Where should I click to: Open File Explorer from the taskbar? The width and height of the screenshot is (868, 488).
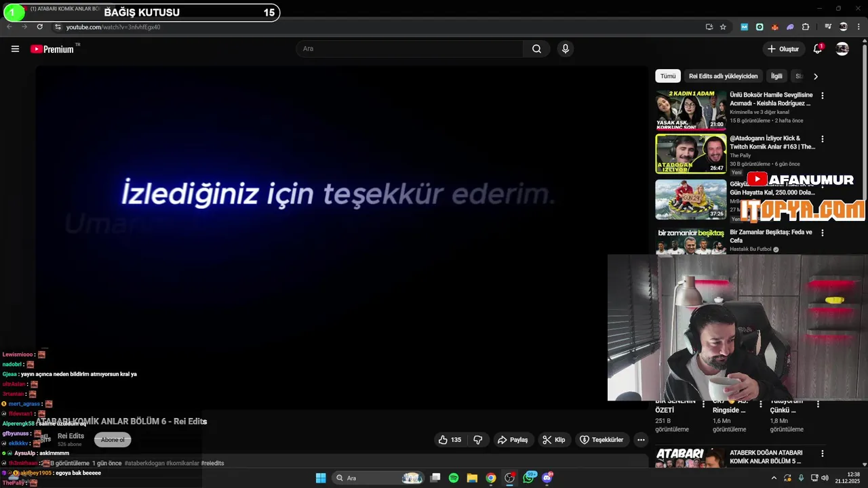(x=472, y=478)
